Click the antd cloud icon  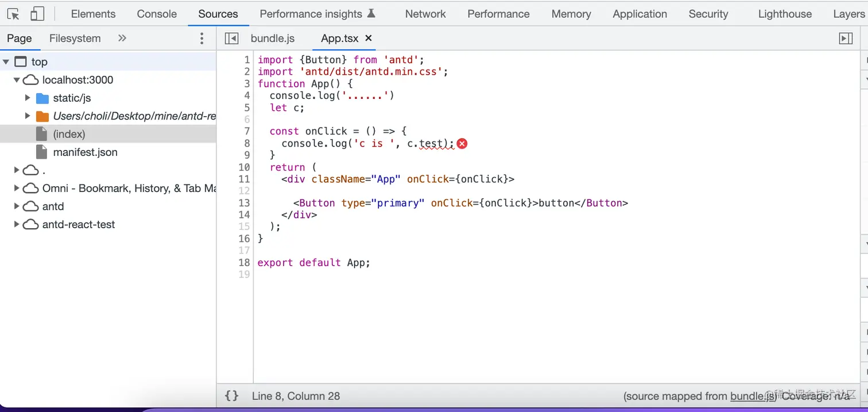click(30, 206)
